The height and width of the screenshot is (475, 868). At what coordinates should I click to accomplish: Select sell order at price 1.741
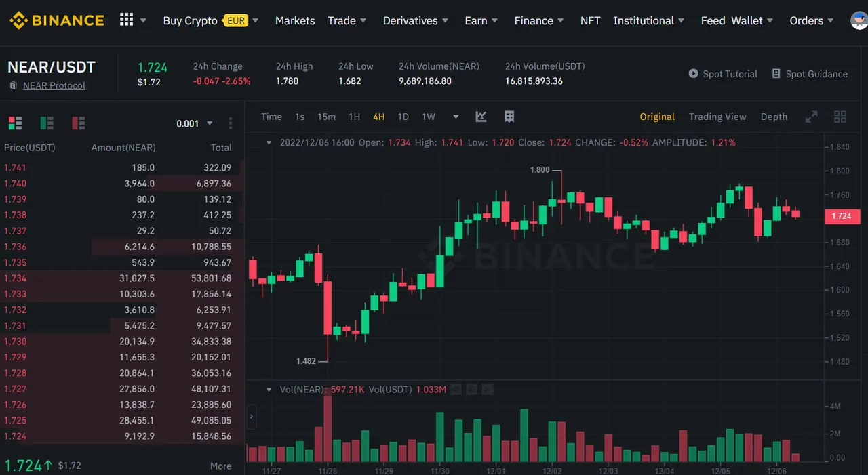[122, 167]
